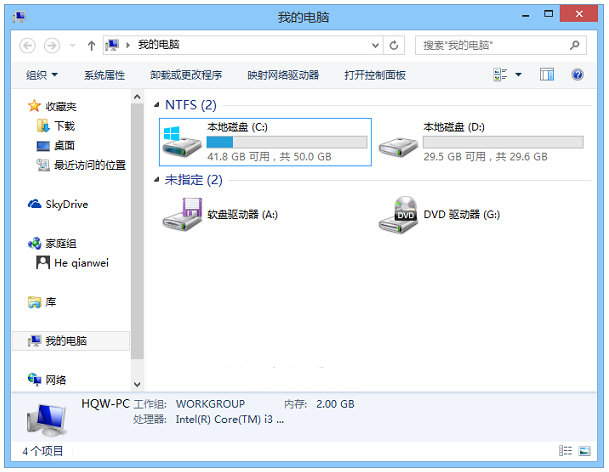Viewport: 609px width, 472px height.
Task: Toggle the preview pane
Action: click(547, 75)
